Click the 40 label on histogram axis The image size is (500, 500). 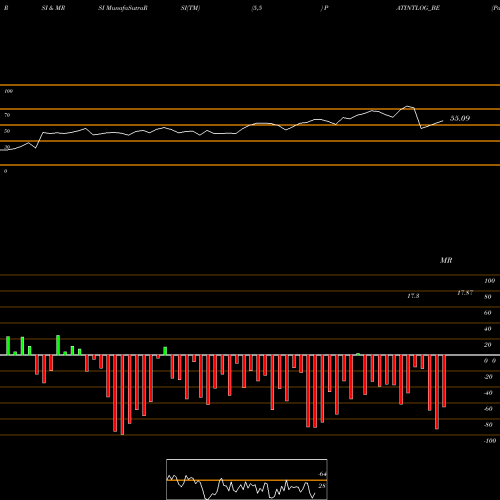487,329
